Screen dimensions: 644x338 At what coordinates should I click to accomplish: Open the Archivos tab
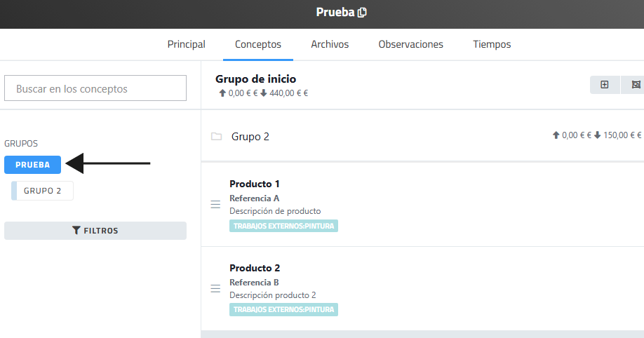pyautogui.click(x=330, y=44)
